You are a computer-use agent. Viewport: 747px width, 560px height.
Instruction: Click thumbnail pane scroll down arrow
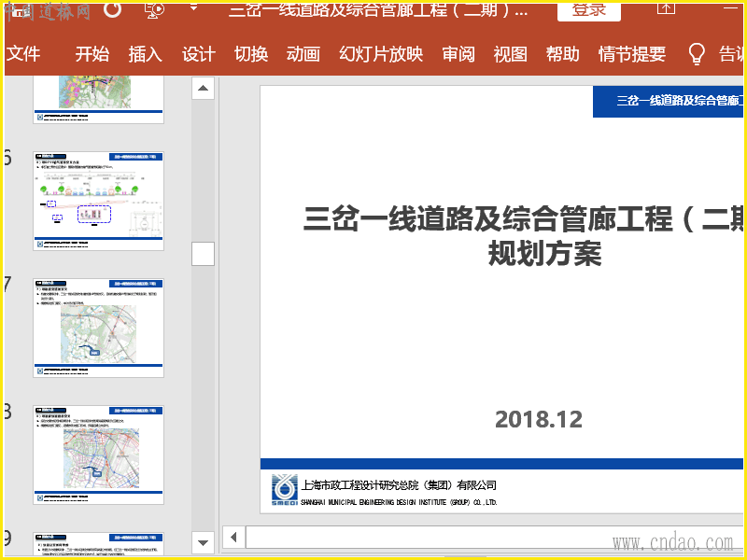(203, 543)
